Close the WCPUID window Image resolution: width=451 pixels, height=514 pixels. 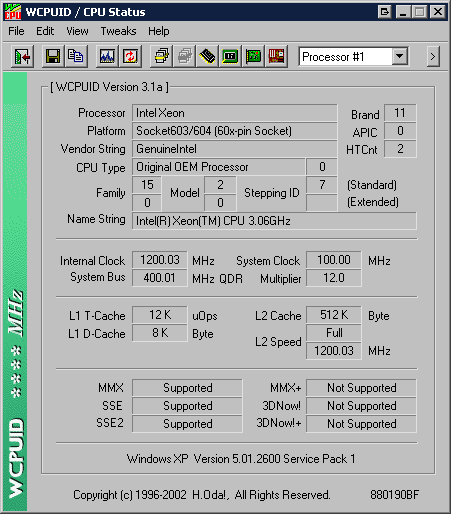(x=438, y=12)
